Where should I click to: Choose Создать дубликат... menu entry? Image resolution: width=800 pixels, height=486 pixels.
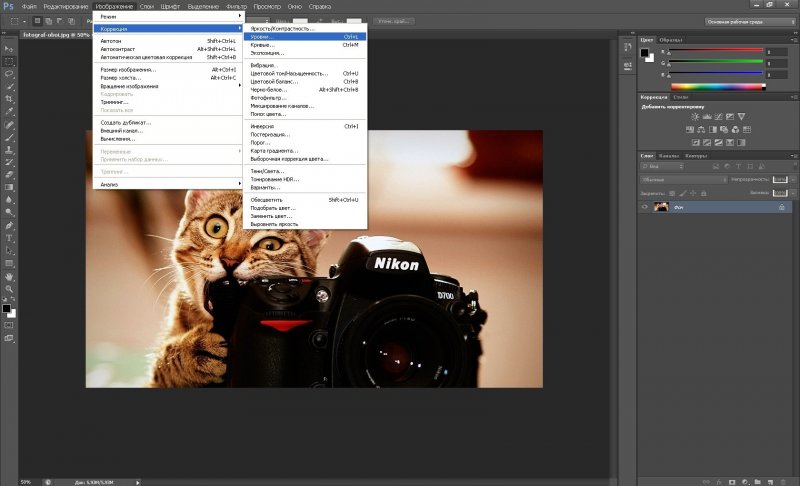coord(168,122)
